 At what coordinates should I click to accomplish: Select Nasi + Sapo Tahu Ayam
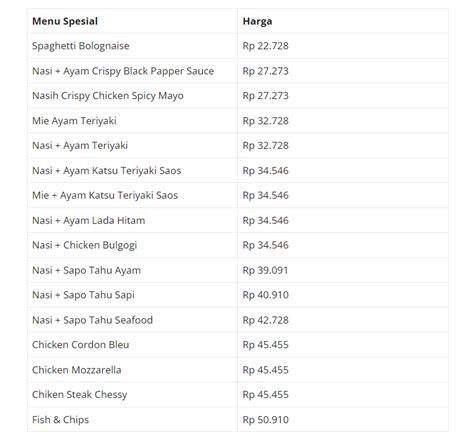pos(86,270)
